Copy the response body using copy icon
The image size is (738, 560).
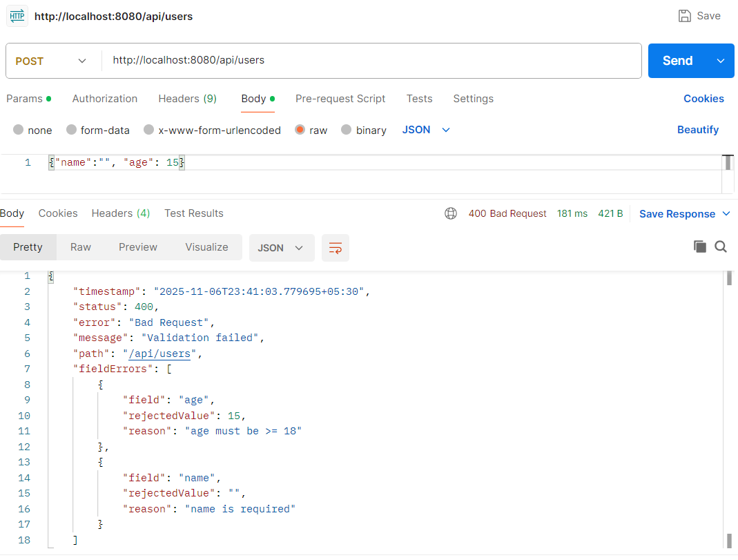700,247
